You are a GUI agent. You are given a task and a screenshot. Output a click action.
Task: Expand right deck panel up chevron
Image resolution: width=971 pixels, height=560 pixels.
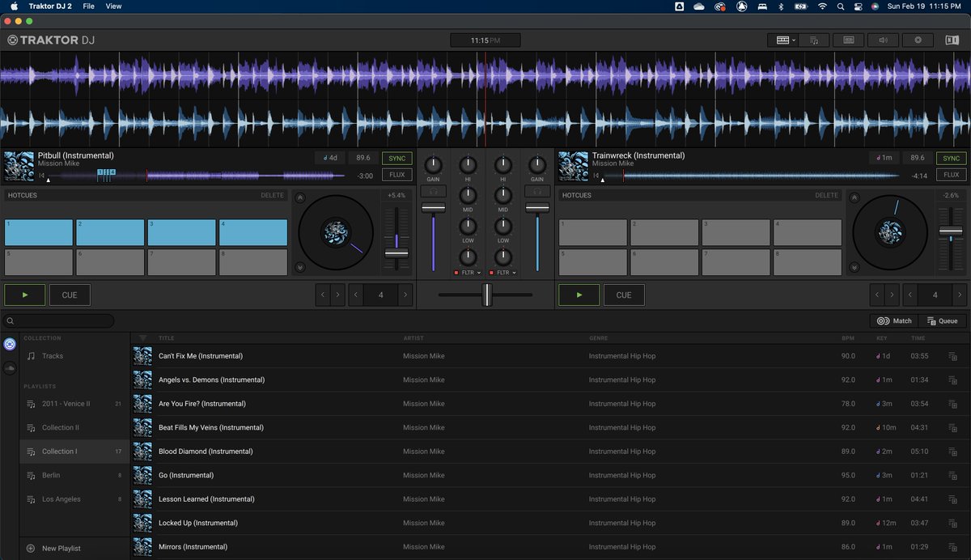pos(854,197)
